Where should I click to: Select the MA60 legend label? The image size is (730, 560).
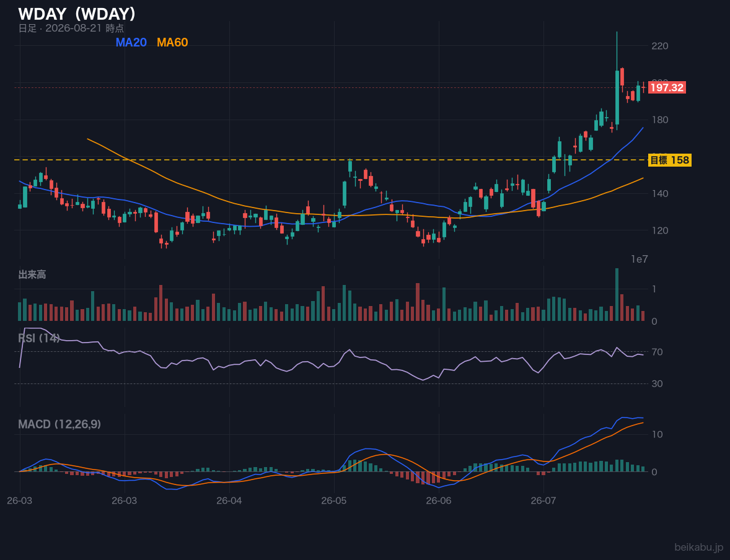pyautogui.click(x=172, y=42)
